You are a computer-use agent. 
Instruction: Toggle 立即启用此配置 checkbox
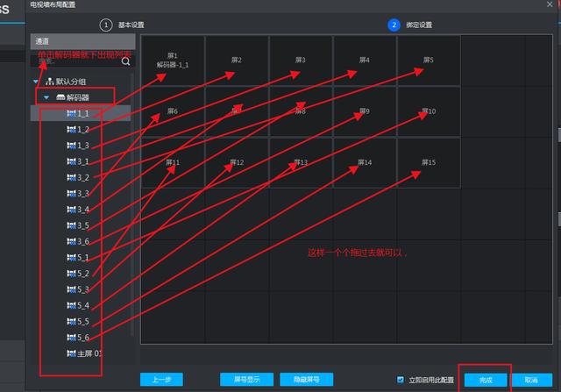coord(401,380)
